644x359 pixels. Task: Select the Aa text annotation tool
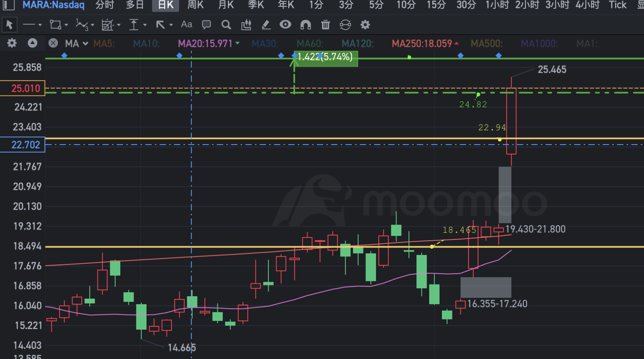click(x=186, y=25)
